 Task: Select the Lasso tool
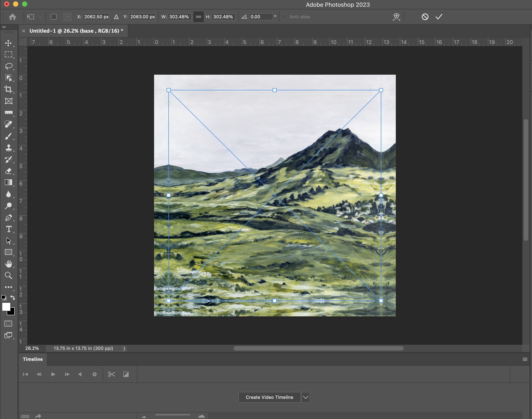(x=8, y=66)
